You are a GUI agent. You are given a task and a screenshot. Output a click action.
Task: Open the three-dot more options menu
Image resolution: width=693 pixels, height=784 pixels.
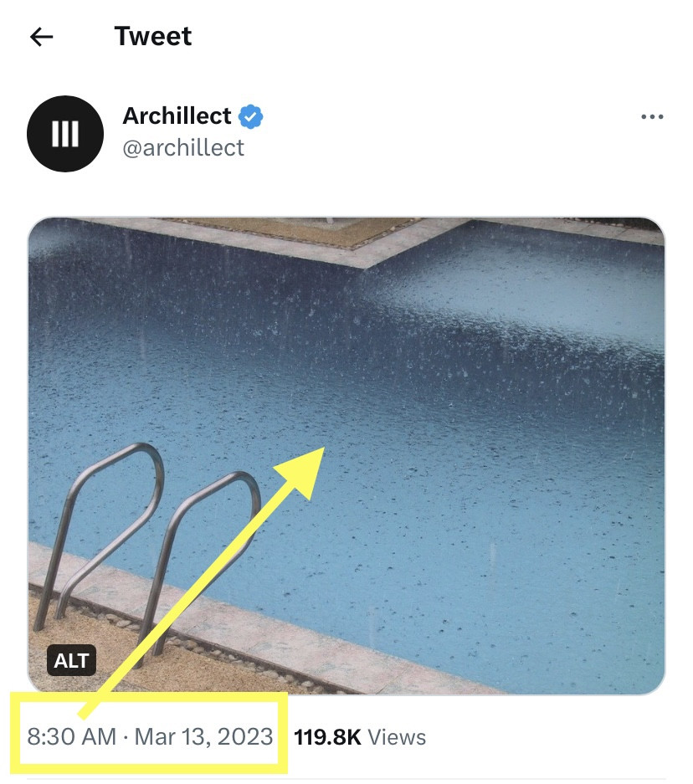[652, 117]
